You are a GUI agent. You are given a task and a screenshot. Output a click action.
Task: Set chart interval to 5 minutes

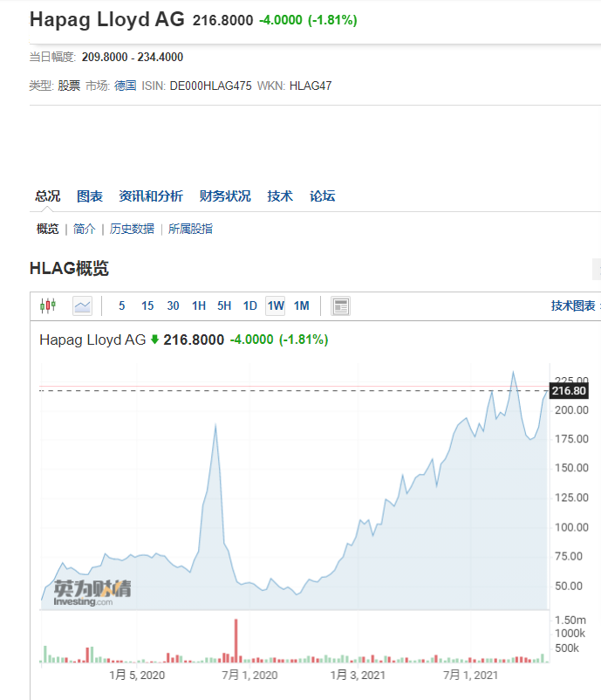pos(122,305)
